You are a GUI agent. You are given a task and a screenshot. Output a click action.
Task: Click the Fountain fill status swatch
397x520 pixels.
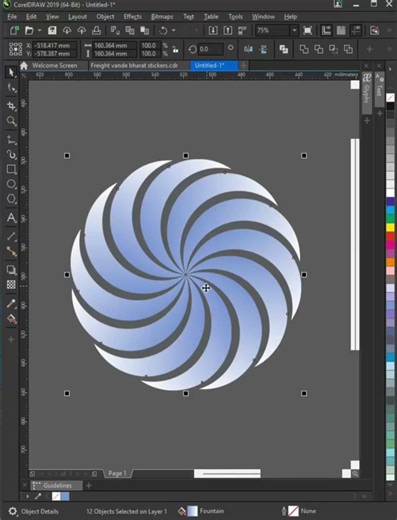(192, 511)
